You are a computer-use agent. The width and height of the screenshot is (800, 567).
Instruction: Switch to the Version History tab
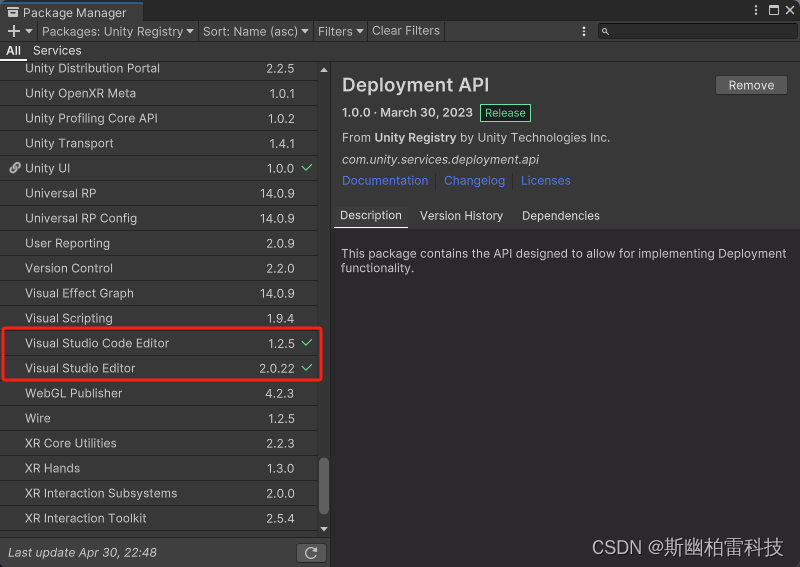[461, 216]
